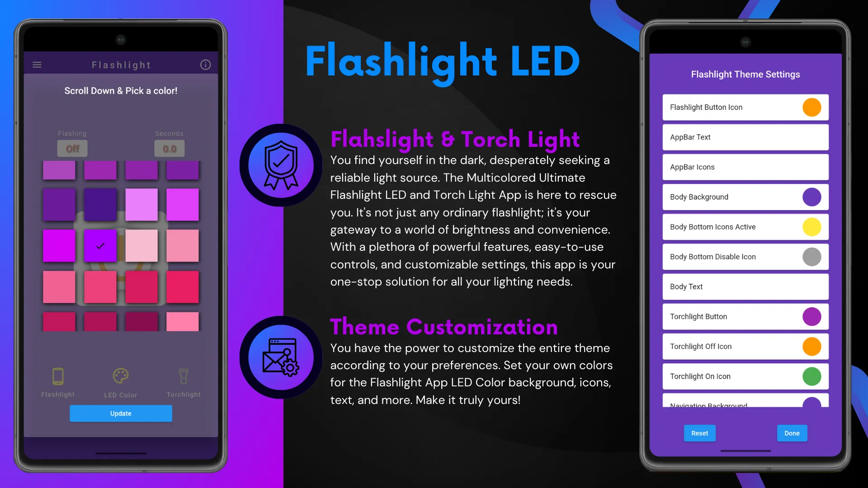Open the Torchlight tab icon
The image size is (868, 488).
184,377
